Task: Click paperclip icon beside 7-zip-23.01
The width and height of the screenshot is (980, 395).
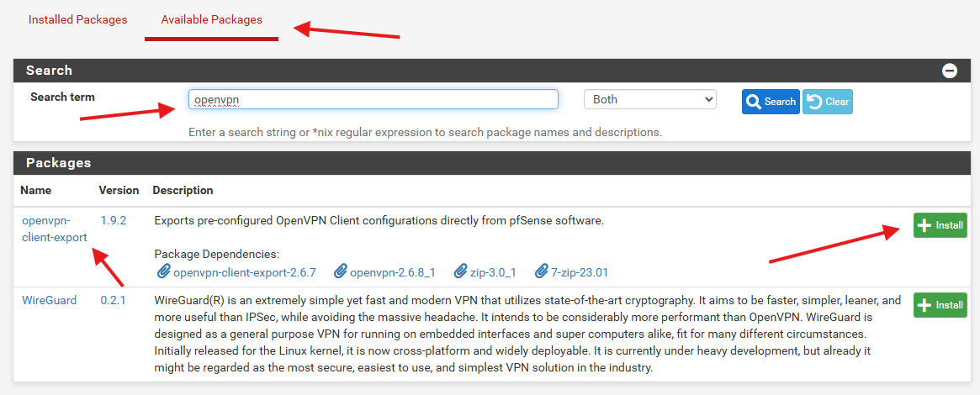Action: click(542, 272)
